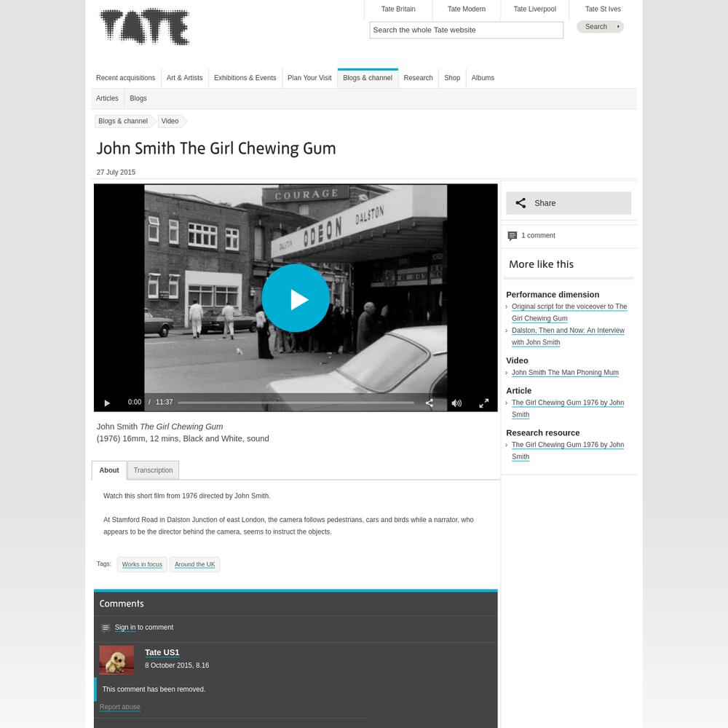Click Report abuse link
728x728 pixels.
click(x=120, y=707)
